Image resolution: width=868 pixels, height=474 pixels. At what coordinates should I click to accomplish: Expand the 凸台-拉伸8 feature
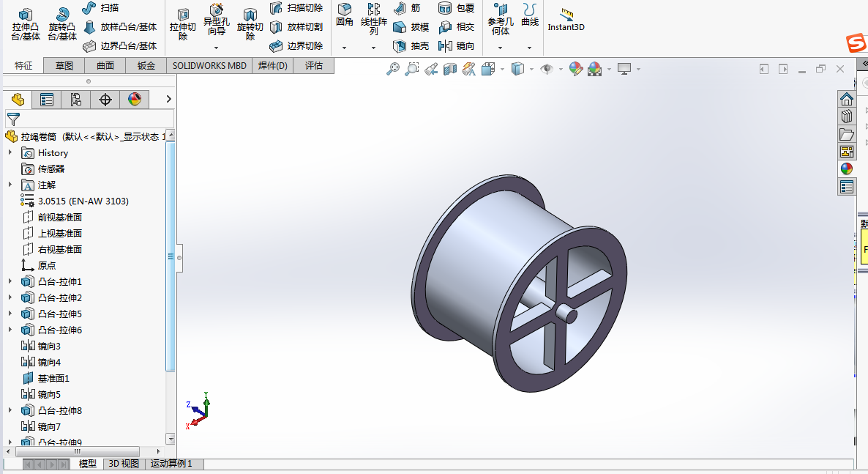click(10, 410)
